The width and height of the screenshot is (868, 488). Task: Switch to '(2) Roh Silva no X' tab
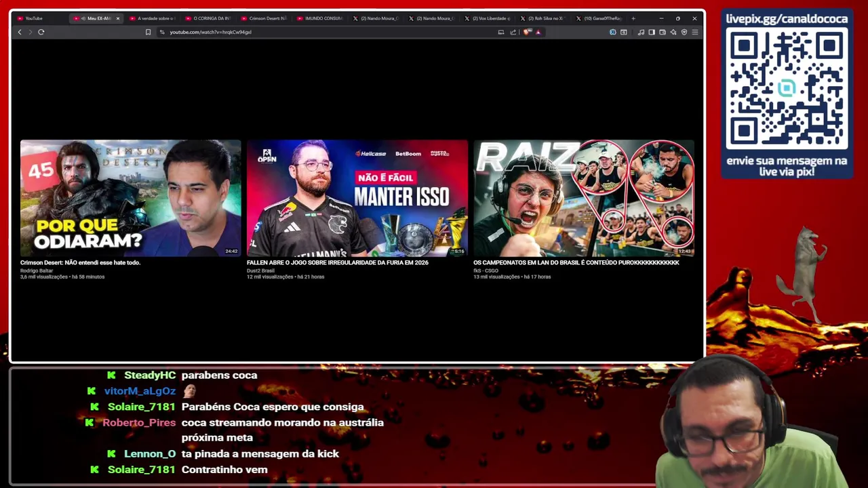coord(544,18)
